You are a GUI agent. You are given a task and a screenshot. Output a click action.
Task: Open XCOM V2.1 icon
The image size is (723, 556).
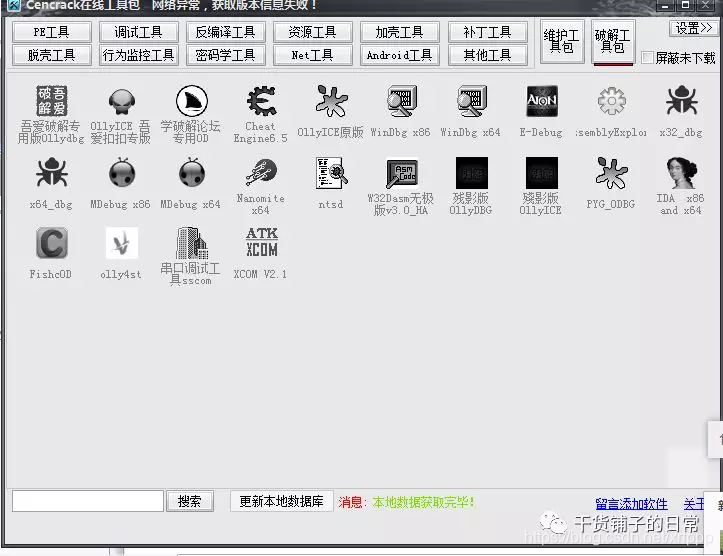tap(261, 242)
